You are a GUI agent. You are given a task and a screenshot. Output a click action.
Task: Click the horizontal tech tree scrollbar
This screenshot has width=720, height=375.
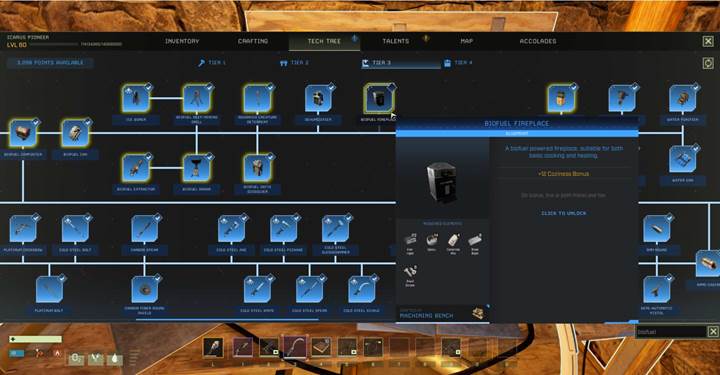227,319
